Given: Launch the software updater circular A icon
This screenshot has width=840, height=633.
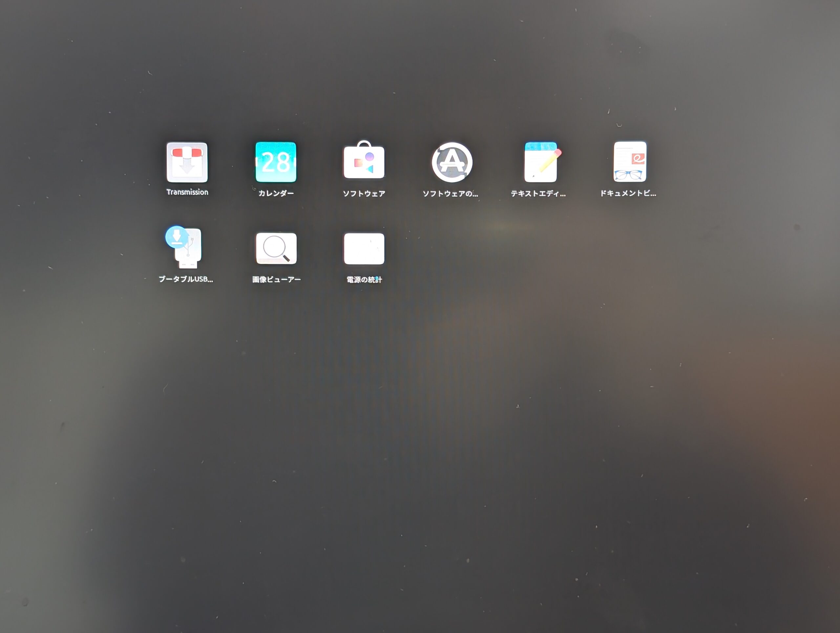Looking at the screenshot, I should click(452, 163).
